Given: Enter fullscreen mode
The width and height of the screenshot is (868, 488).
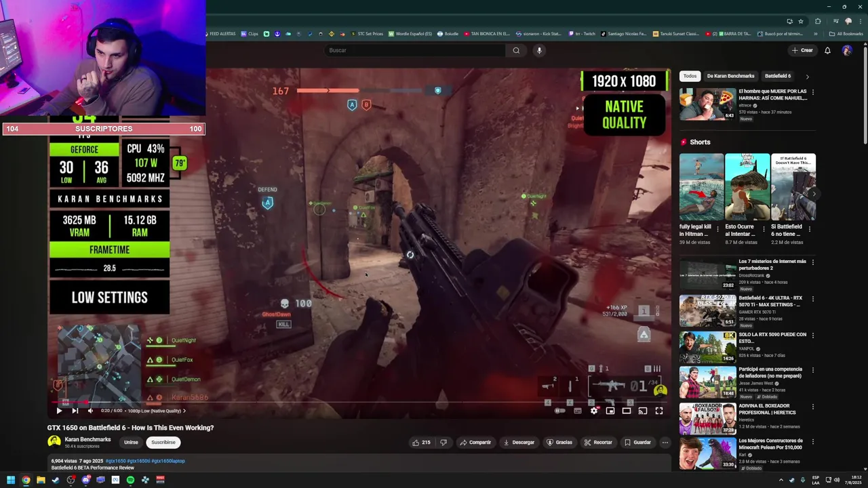Looking at the screenshot, I should tap(659, 411).
